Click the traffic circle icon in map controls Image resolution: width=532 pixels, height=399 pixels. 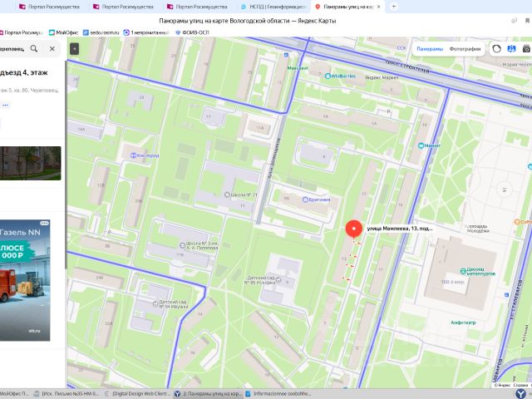coord(496,48)
